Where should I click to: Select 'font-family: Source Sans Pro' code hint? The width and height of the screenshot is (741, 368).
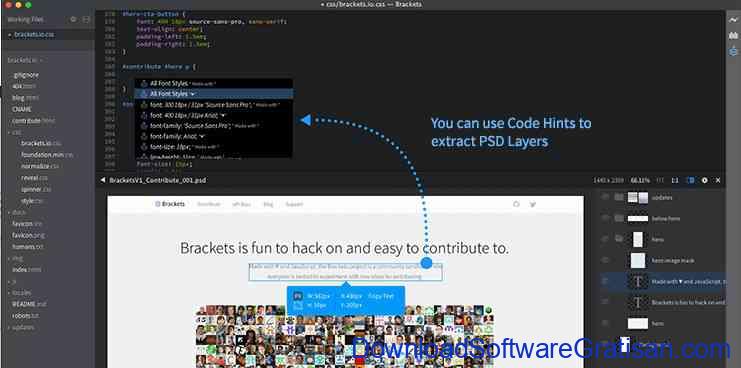coord(214,126)
